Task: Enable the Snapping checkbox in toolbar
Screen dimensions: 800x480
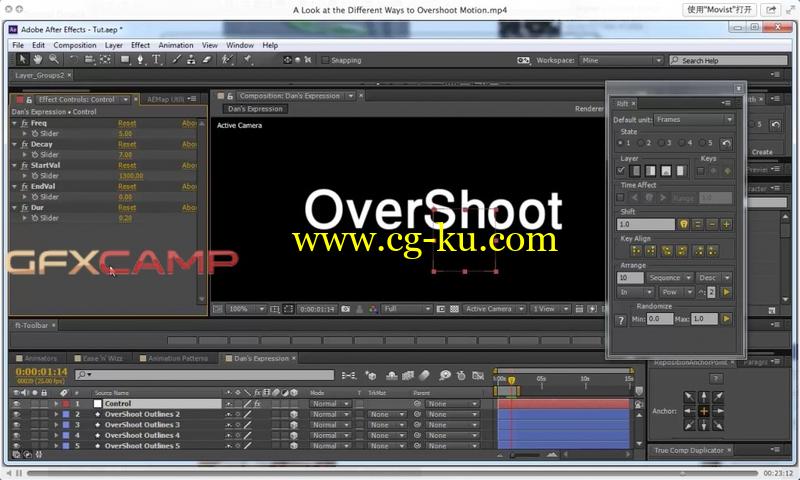Action: click(325, 60)
